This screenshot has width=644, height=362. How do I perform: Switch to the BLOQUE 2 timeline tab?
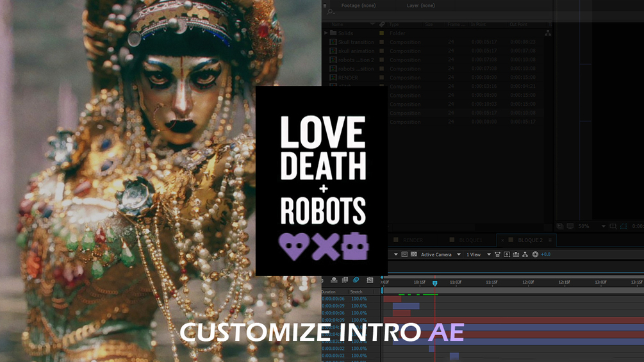point(530,240)
